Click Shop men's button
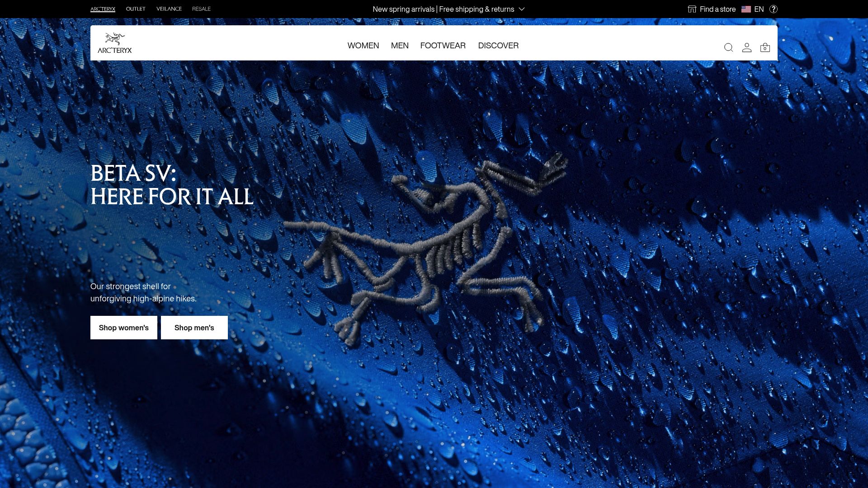The height and width of the screenshot is (488, 868). point(194,328)
